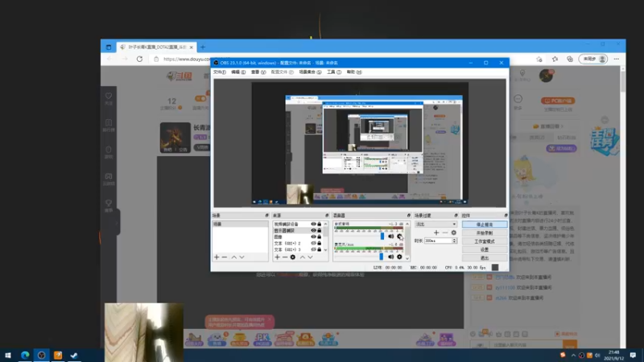
Task: Open the 文件(F) menu in OBS
Action: pyautogui.click(x=219, y=72)
